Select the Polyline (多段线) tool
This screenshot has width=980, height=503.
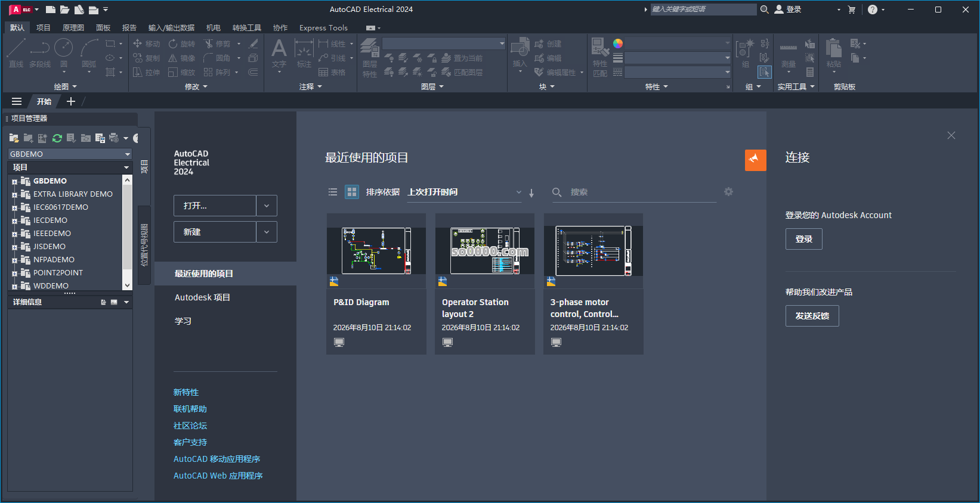[x=40, y=53]
